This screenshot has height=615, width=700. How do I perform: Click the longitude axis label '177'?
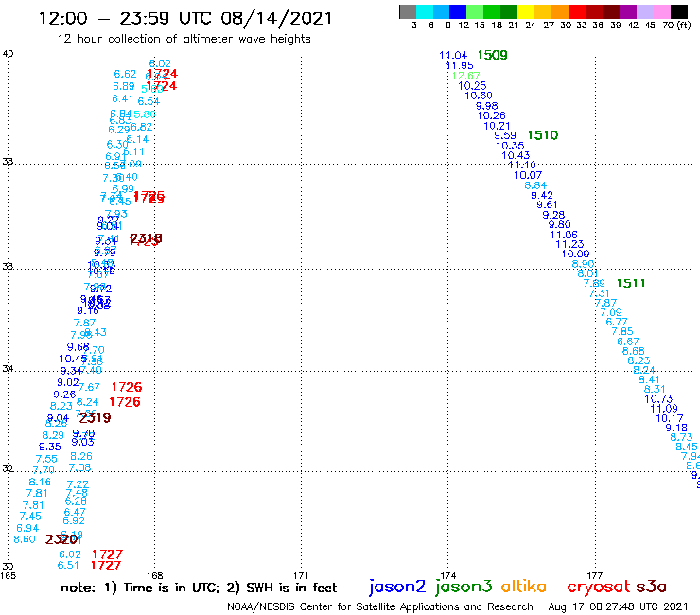595,576
